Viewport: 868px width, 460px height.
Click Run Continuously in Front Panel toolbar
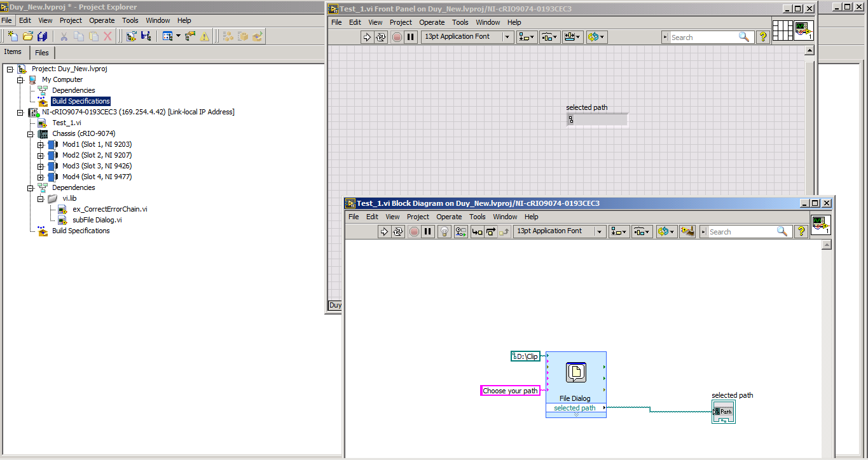coord(381,37)
